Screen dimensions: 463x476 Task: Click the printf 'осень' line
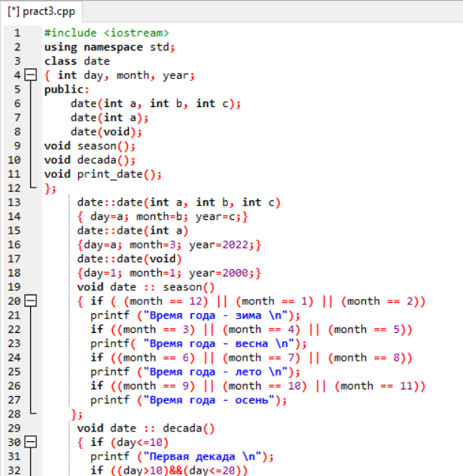pos(188,400)
